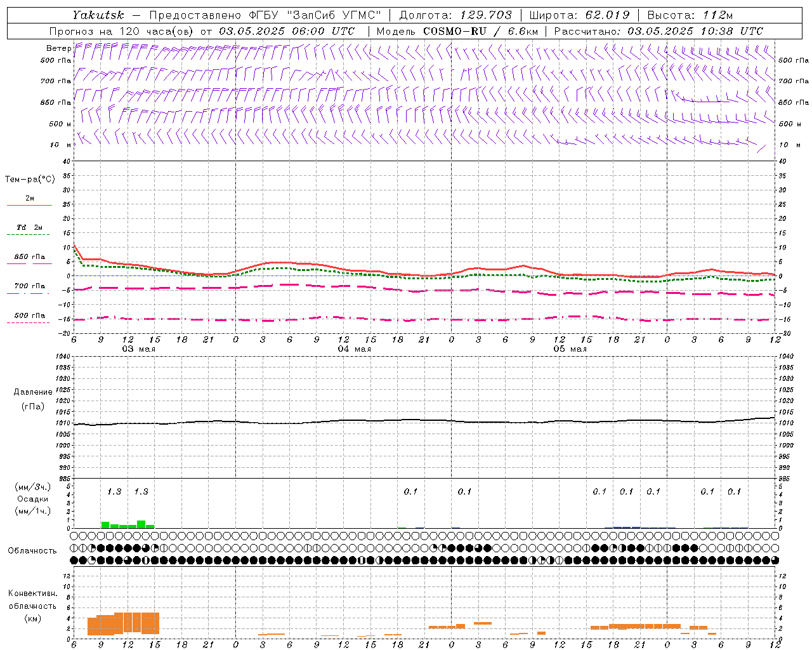Click the "Yakutsk" station title
The image size is (812, 650).
[x=98, y=15]
